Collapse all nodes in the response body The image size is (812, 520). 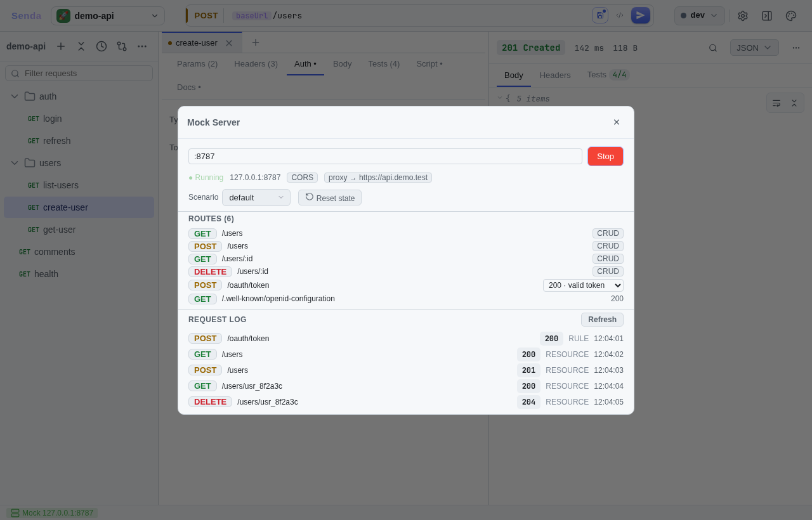pos(794,103)
